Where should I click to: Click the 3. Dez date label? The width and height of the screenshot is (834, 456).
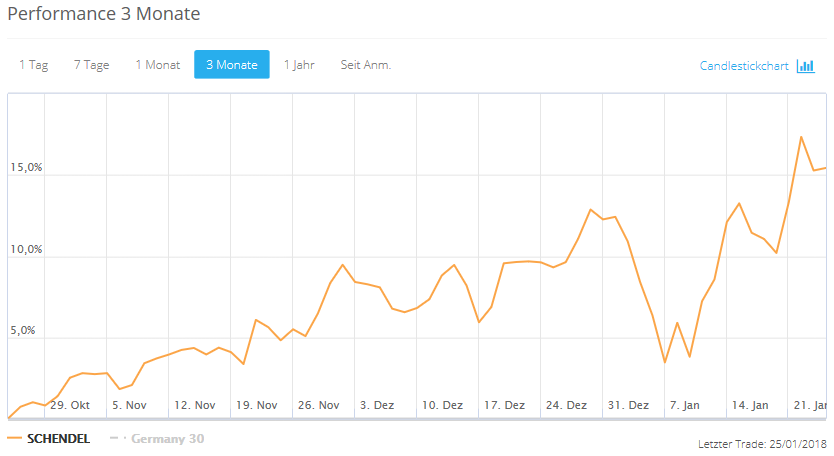pyautogui.click(x=377, y=405)
